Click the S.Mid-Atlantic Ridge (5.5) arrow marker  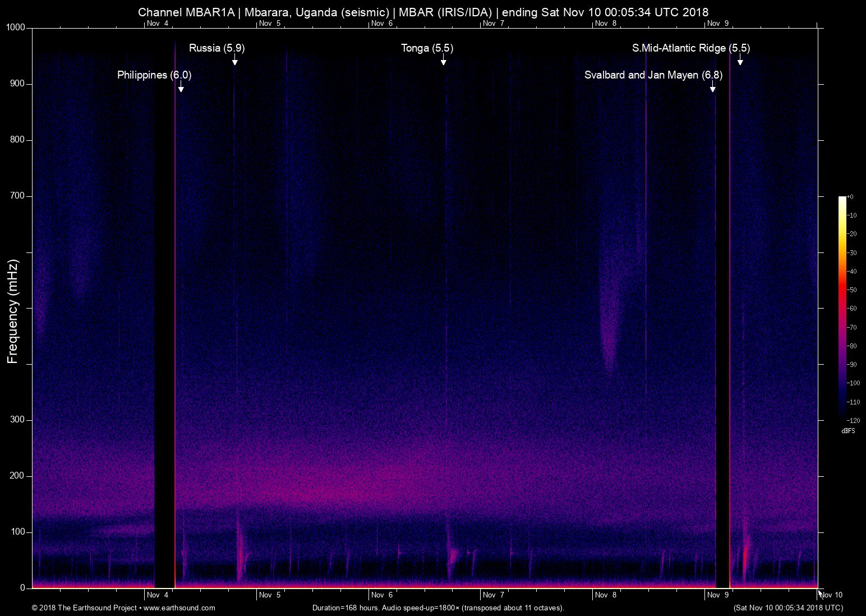point(739,62)
